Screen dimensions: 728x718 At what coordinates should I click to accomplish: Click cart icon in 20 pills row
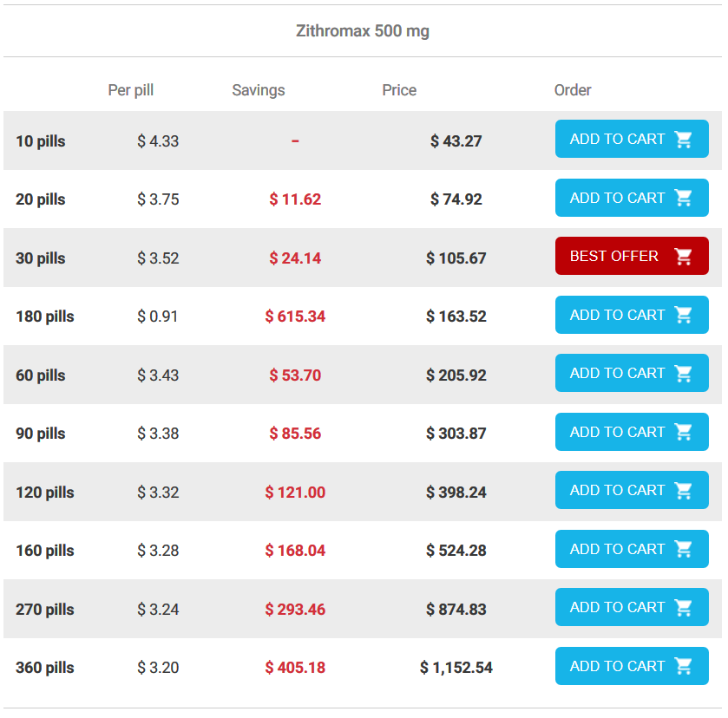tap(684, 198)
